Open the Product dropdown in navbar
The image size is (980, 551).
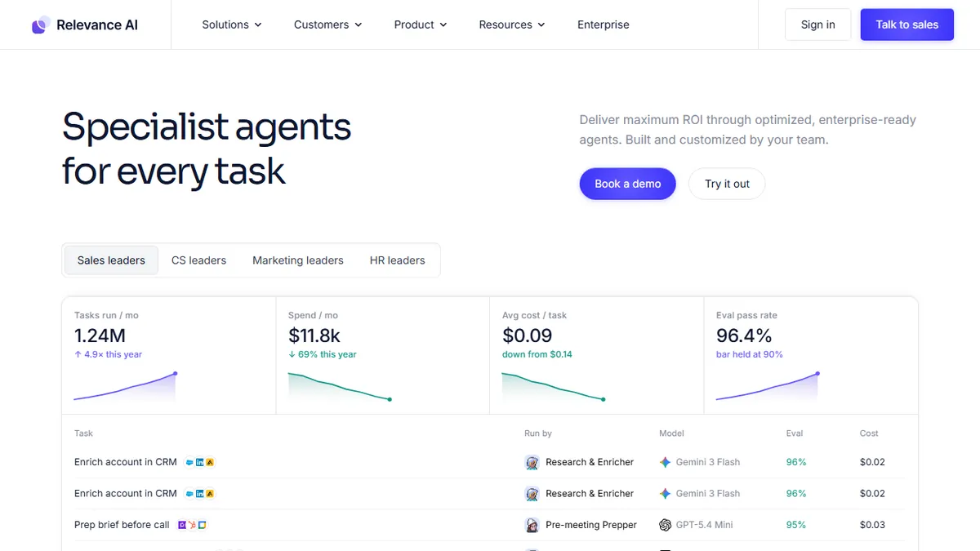[x=421, y=24]
